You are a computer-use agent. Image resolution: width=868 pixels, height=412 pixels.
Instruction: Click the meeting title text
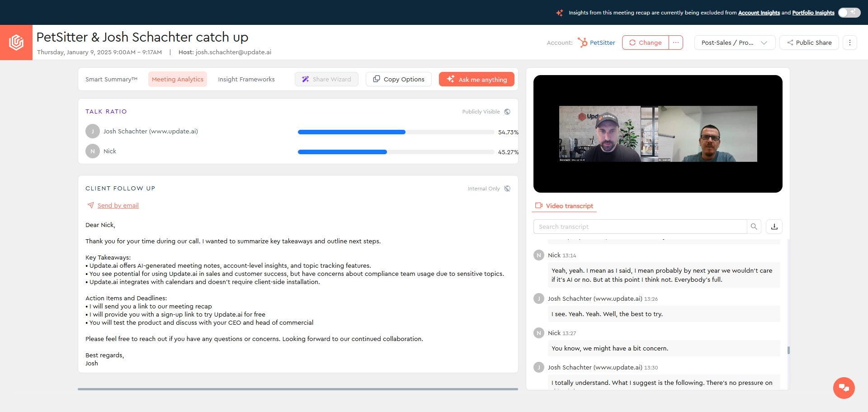pos(142,37)
